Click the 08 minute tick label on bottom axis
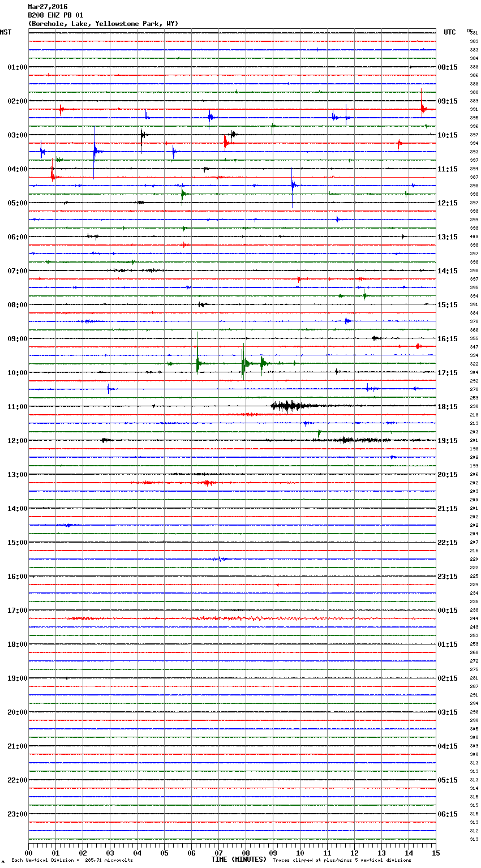The width and height of the screenshot is (481, 868). coord(246,853)
